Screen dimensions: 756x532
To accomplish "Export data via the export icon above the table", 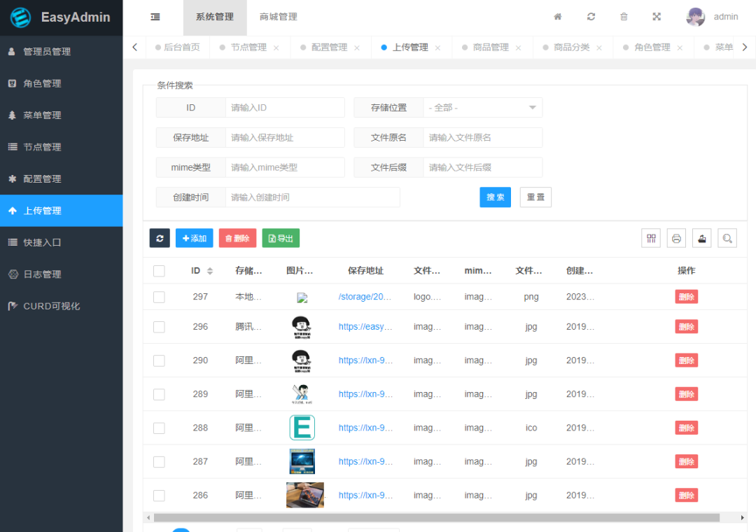I will click(701, 238).
